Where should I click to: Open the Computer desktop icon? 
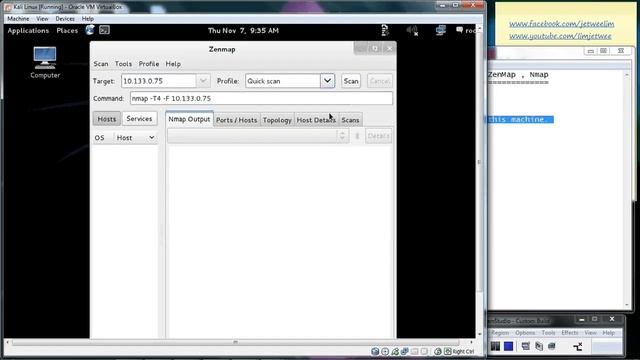click(45, 62)
